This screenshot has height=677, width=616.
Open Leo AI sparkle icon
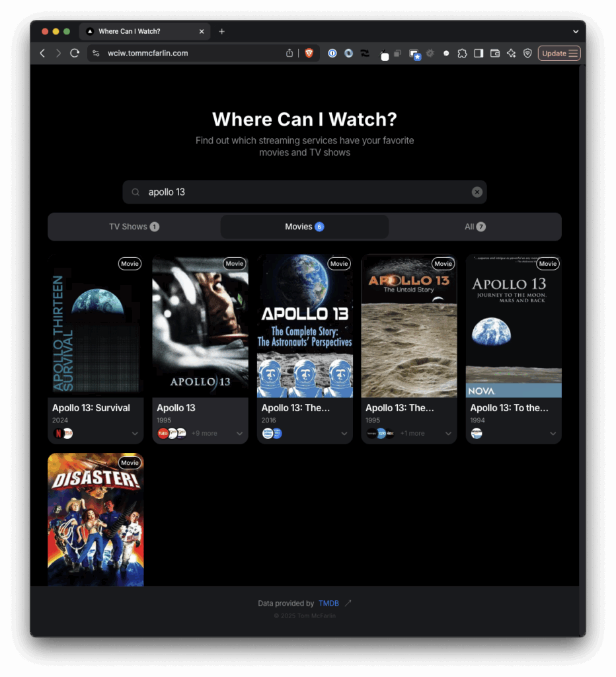point(512,53)
